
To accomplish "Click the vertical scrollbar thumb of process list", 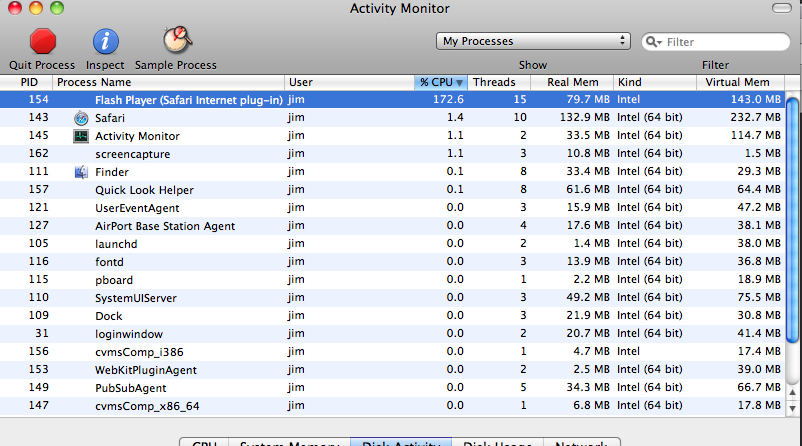I will (792, 220).
